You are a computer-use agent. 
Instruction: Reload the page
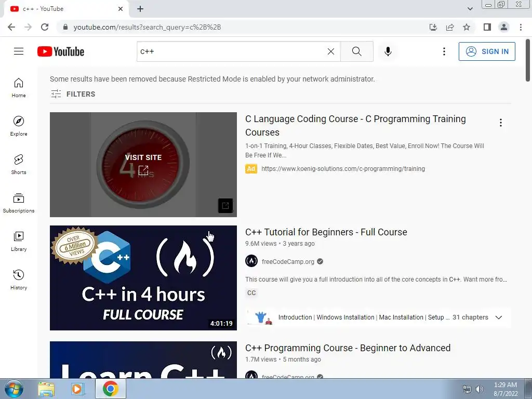click(x=45, y=27)
